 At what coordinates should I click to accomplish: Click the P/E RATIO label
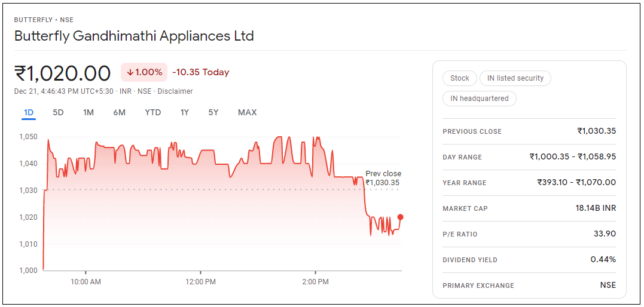(x=460, y=234)
